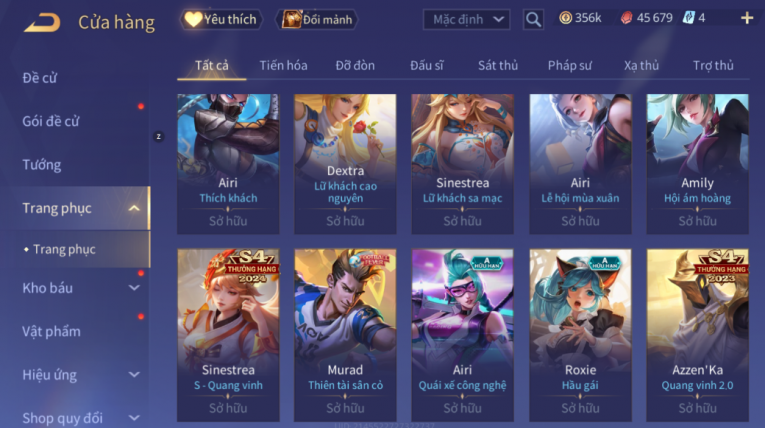
Task: Click the red gem 45 679 balance
Action: pyautogui.click(x=646, y=18)
